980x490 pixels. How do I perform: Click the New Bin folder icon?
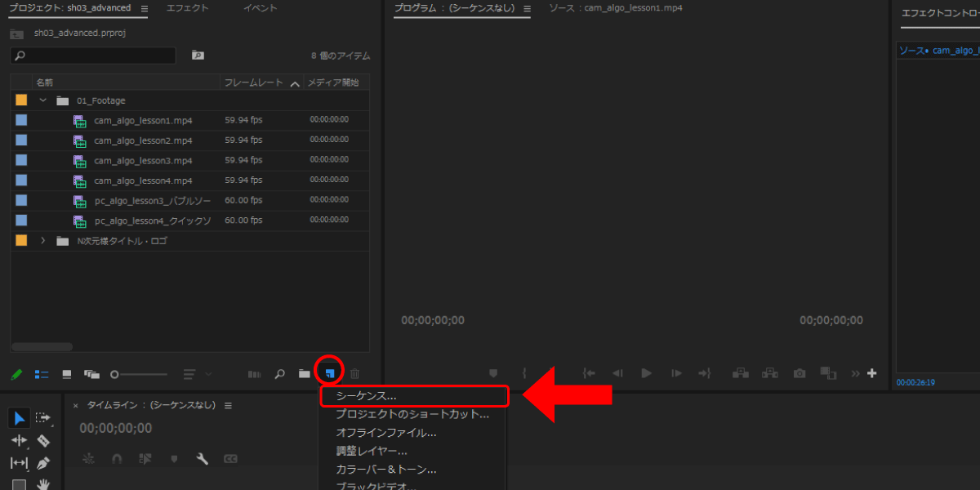pyautogui.click(x=304, y=374)
